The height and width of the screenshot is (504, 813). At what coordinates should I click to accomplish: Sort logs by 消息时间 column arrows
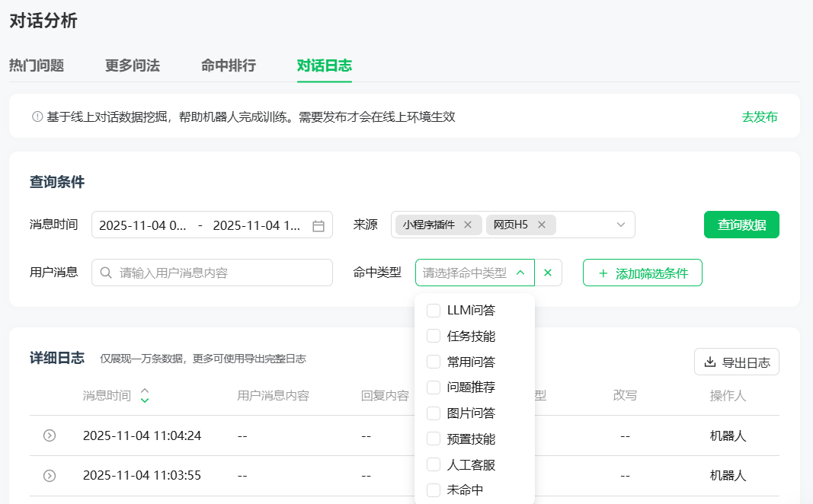click(145, 396)
